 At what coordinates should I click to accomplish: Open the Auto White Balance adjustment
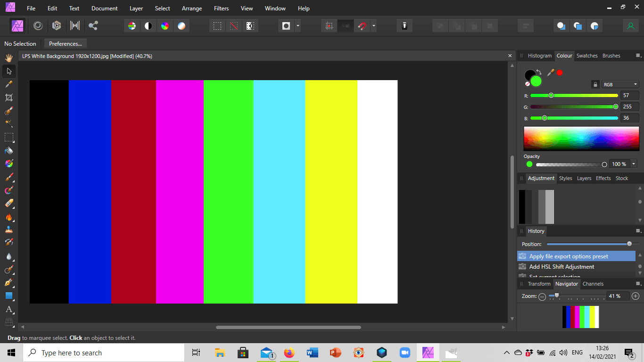pos(182,26)
